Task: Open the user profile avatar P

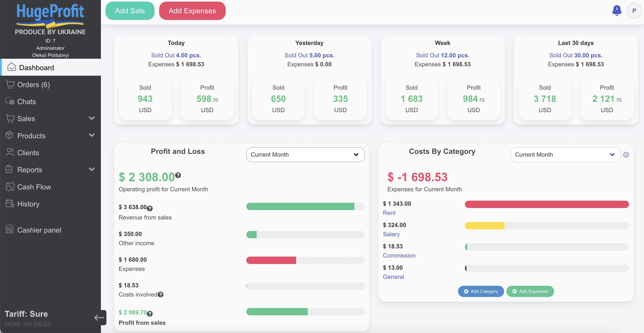Action: coord(634,11)
